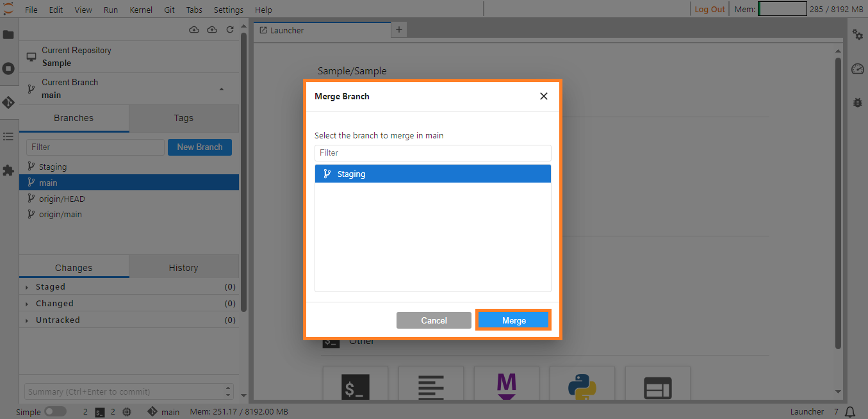The height and width of the screenshot is (419, 868).
Task: Click the Push committed changes cloud icon
Action: (212, 30)
